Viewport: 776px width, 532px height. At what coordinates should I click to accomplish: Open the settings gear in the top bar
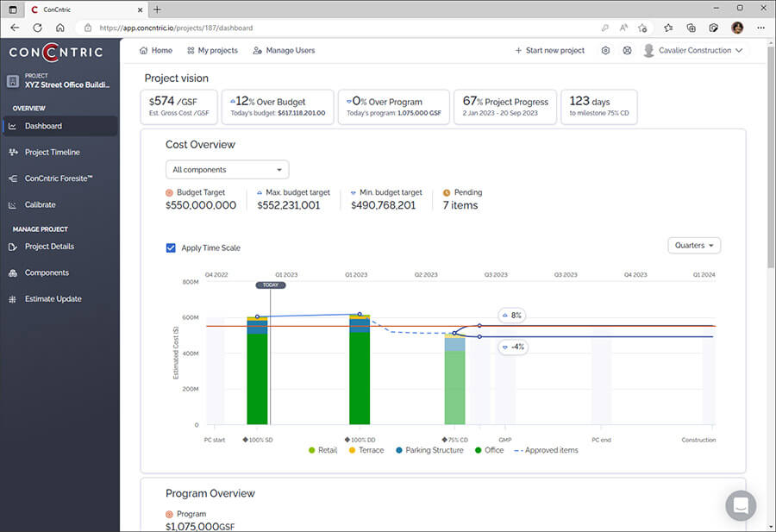coord(605,50)
